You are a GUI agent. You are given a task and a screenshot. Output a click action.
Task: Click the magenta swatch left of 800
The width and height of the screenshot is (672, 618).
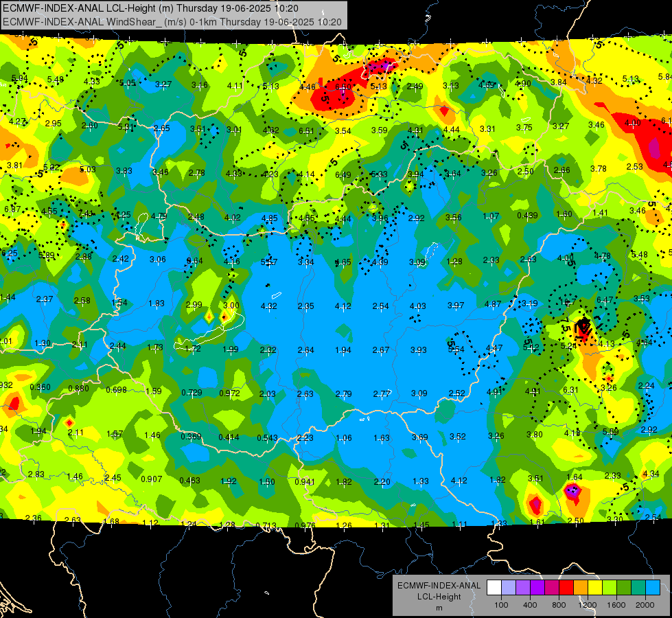(x=552, y=588)
